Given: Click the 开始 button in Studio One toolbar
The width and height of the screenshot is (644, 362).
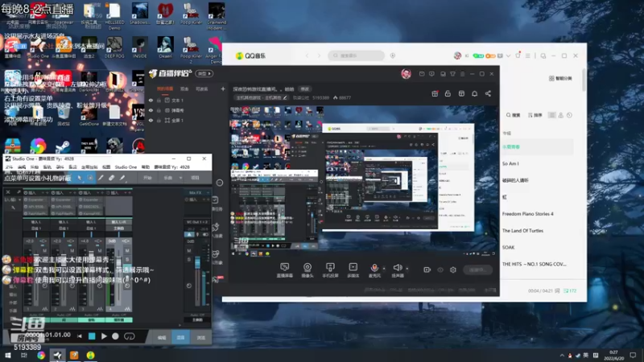Looking at the screenshot, I should (147, 178).
